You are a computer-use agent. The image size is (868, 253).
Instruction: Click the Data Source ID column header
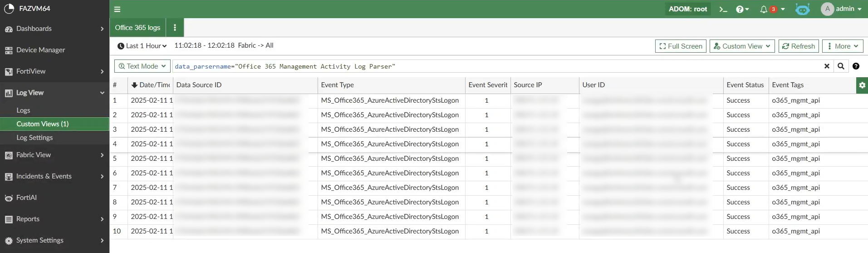pos(245,85)
